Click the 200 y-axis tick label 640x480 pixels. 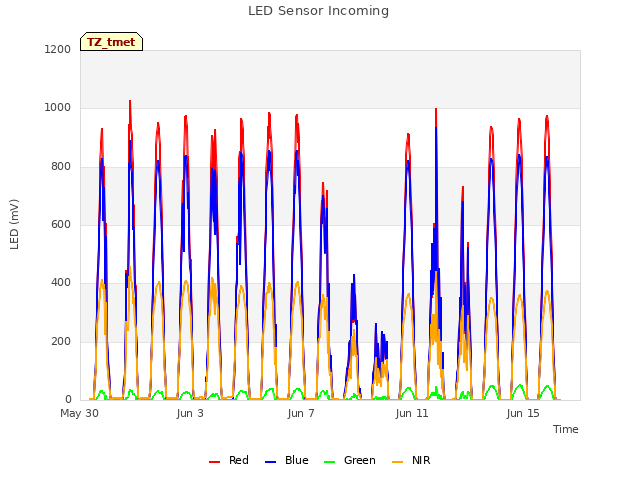click(x=61, y=341)
